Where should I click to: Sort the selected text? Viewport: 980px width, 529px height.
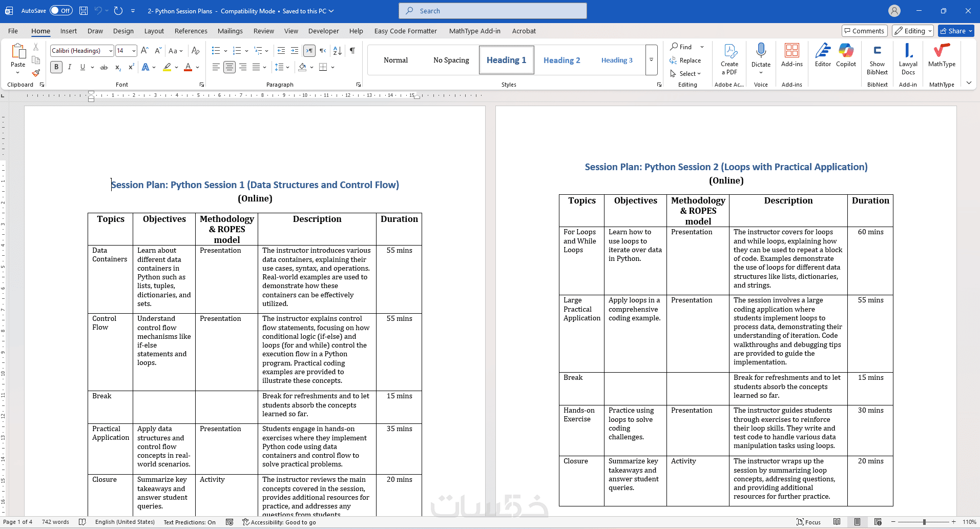[x=338, y=50]
